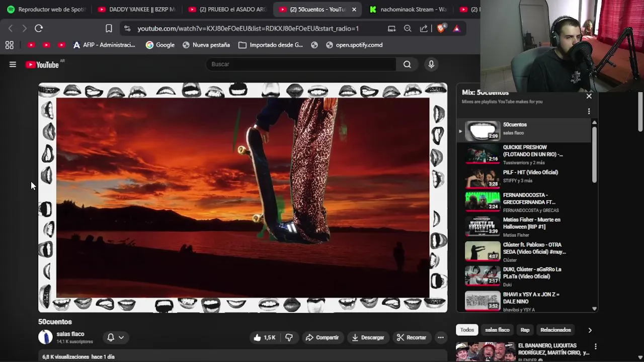Switch to the Spotify web player tab
644x362 pixels.
click(x=46, y=9)
